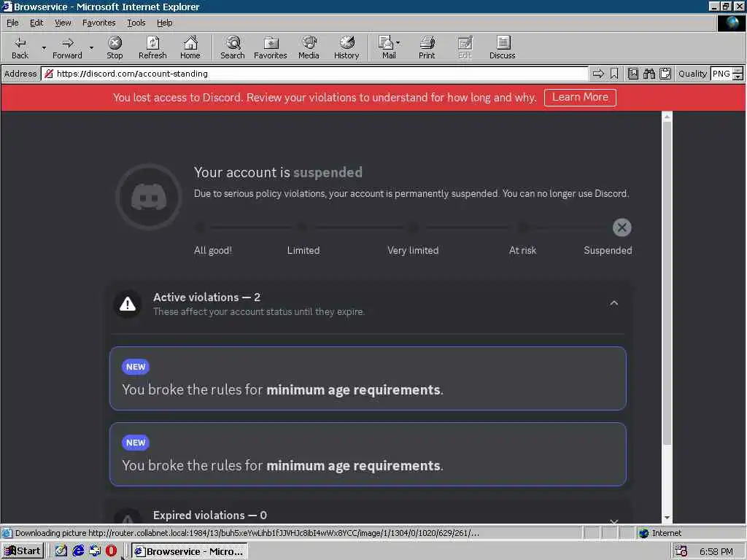The height and width of the screenshot is (560, 747).
Task: Open the Favorites menu
Action: (x=98, y=23)
